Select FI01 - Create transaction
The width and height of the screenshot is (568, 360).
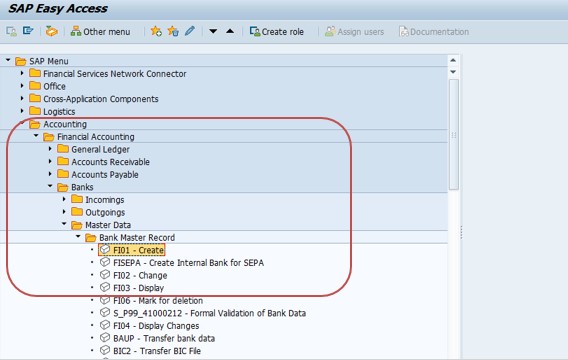(x=138, y=250)
